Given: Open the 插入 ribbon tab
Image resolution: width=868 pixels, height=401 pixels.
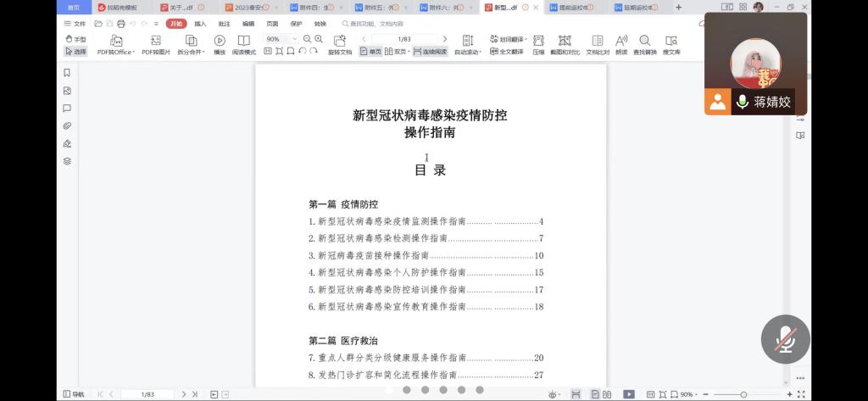Looking at the screenshot, I should [200, 24].
